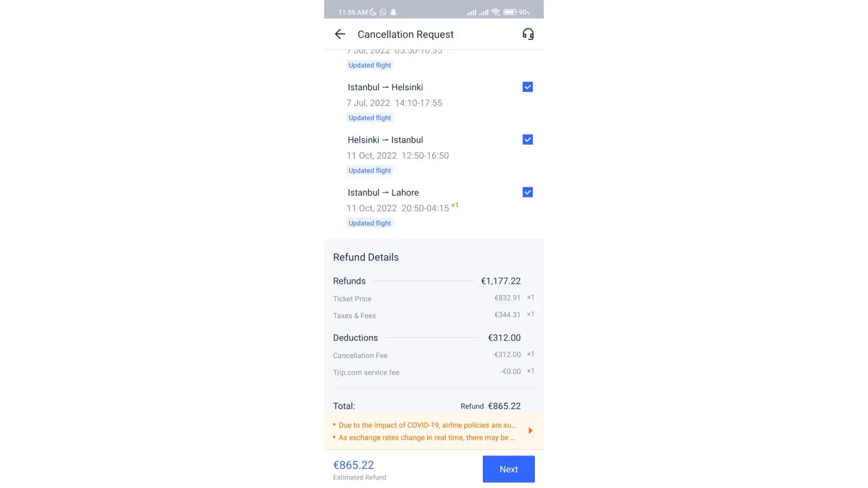Tap the Total Refund €865.22 line

click(427, 406)
